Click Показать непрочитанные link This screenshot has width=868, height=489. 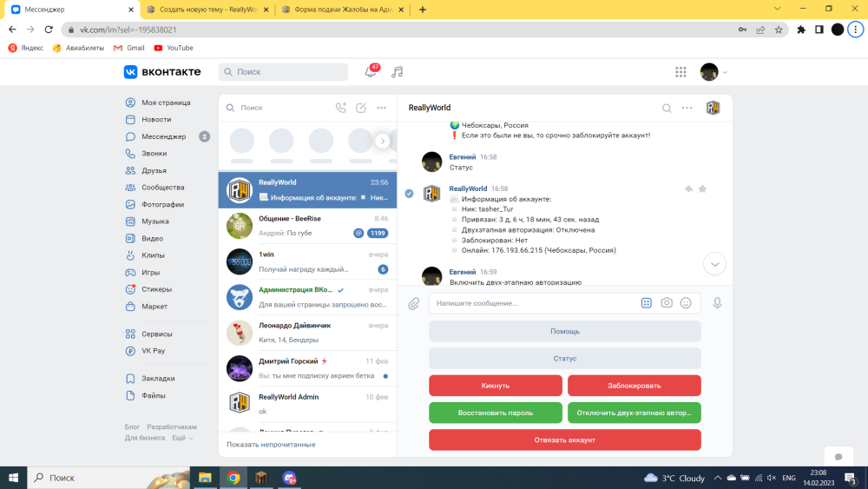tap(271, 445)
